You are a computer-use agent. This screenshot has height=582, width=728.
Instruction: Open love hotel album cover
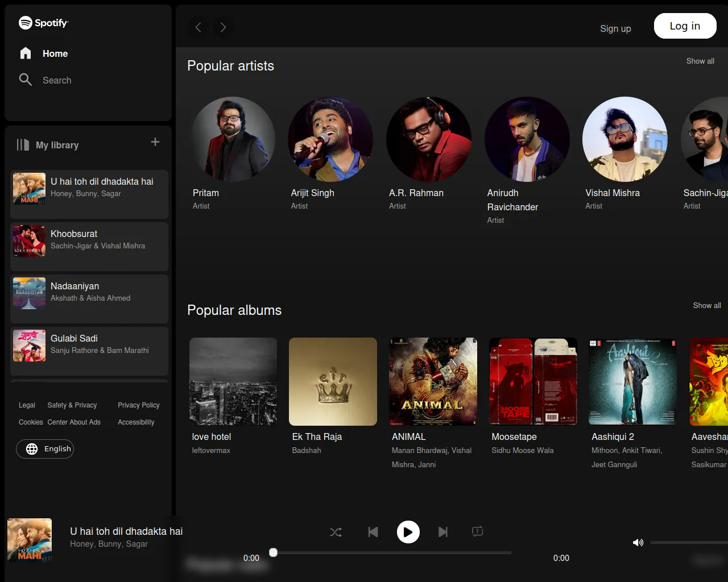pos(233,381)
